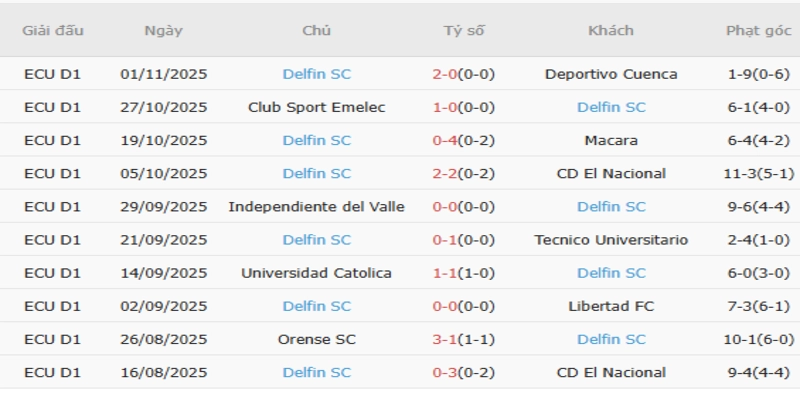Click the Deportivo Cuenca team link
Screen dimensions: 800x400
click(611, 74)
